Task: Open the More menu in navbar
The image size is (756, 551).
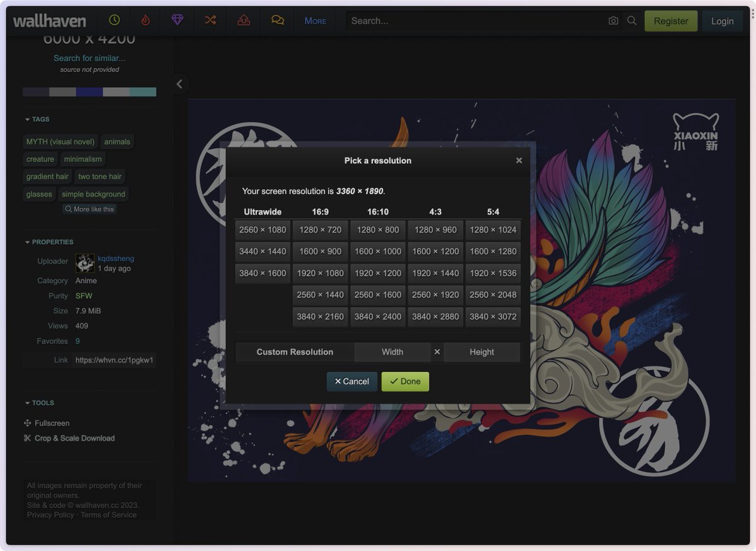Action: coord(315,21)
